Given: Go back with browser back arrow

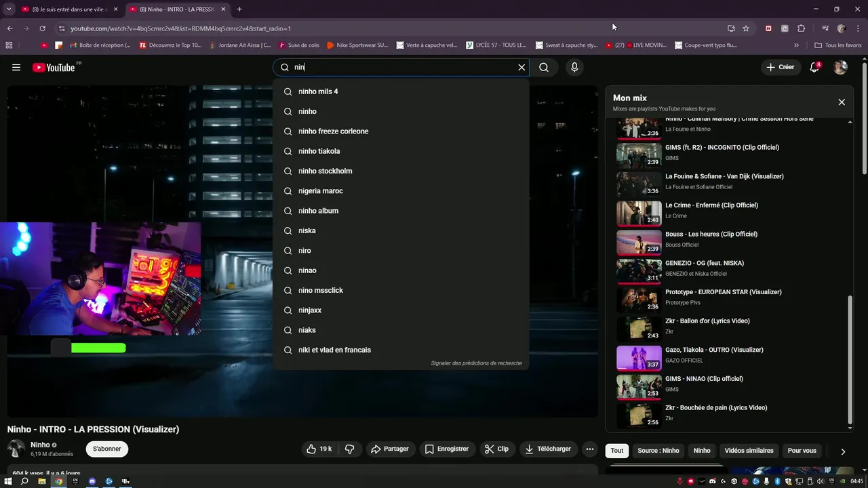Looking at the screenshot, I should point(9,28).
